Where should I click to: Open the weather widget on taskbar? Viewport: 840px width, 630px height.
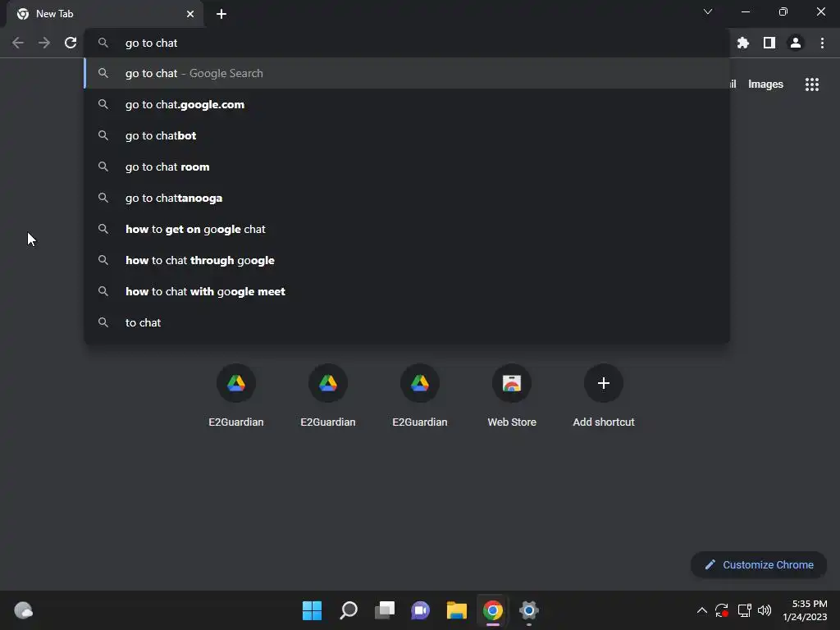click(23, 610)
